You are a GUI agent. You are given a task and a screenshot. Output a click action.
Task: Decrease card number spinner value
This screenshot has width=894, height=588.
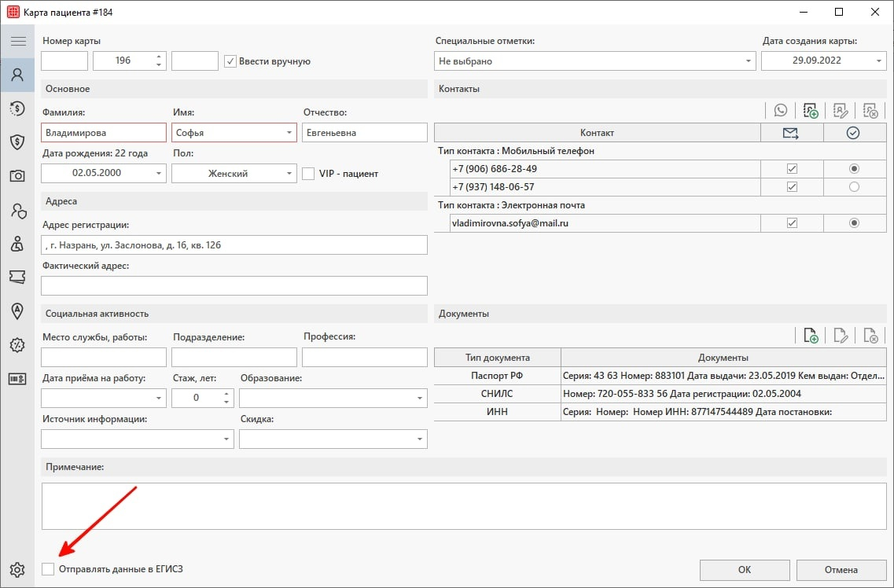(x=159, y=65)
